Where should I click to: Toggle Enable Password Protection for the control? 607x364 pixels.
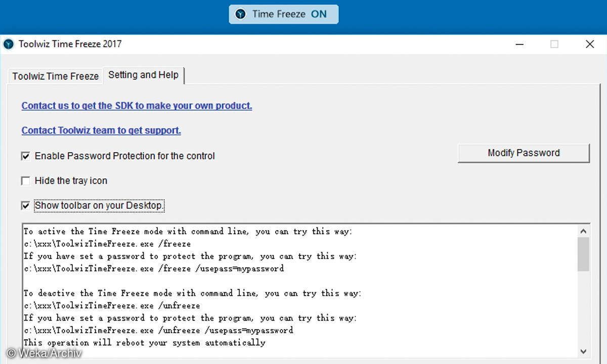[26, 156]
